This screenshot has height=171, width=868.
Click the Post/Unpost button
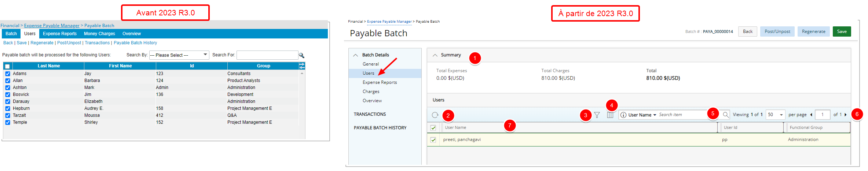point(777,31)
